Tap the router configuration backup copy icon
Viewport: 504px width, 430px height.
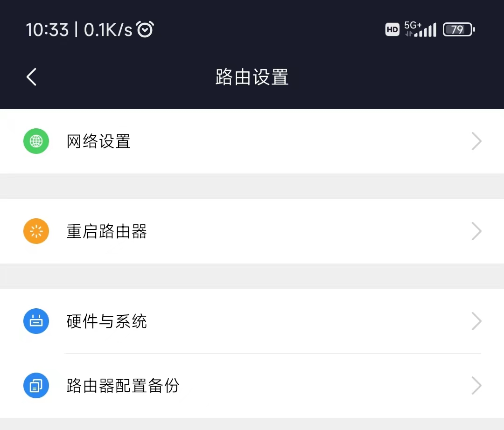tap(36, 385)
